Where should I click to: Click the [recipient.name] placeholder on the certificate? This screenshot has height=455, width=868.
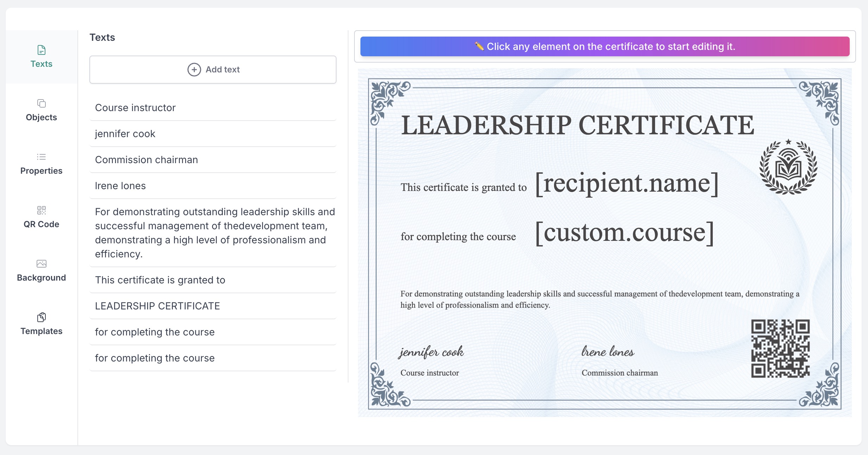627,184
